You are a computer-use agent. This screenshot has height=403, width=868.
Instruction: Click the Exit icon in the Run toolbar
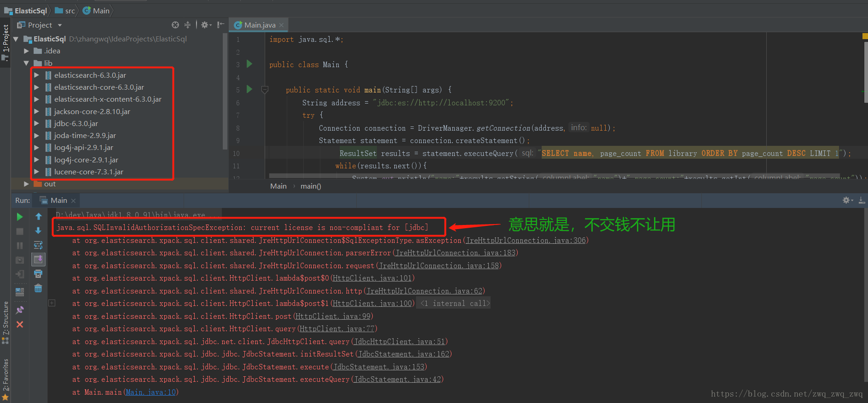click(20, 274)
